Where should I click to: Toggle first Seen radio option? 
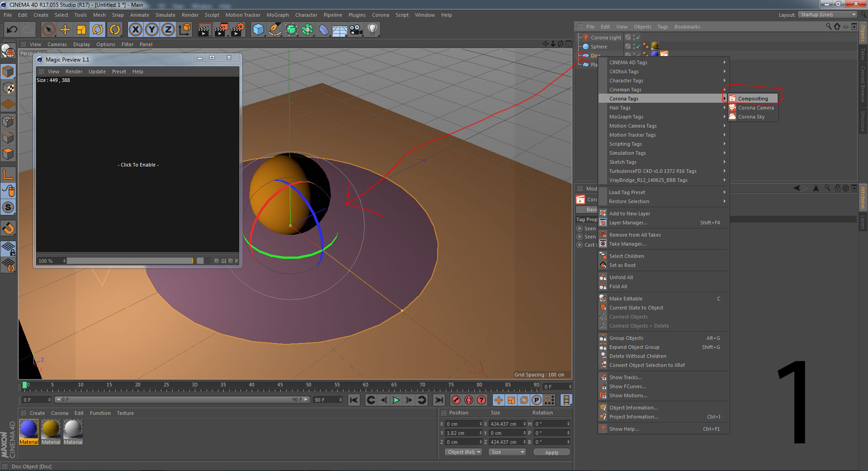click(580, 228)
